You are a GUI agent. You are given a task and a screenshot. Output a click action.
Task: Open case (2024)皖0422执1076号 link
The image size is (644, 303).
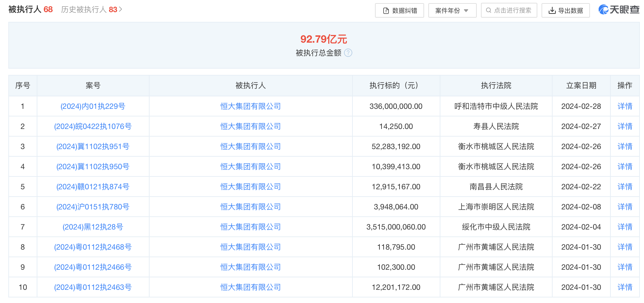pyautogui.click(x=93, y=127)
